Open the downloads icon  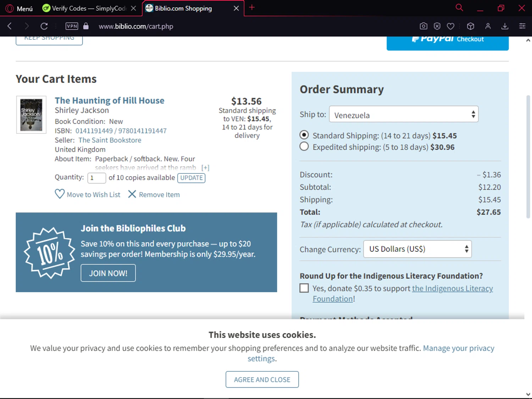505,26
